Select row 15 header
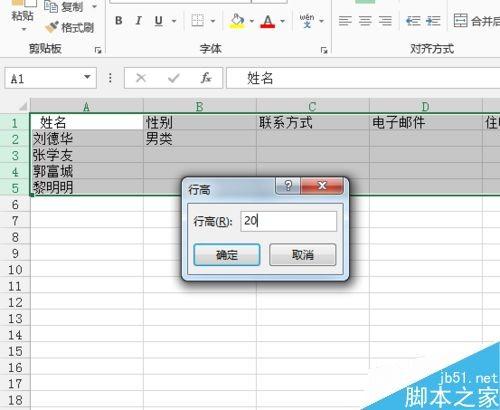This screenshot has height=410, width=500. point(15,351)
